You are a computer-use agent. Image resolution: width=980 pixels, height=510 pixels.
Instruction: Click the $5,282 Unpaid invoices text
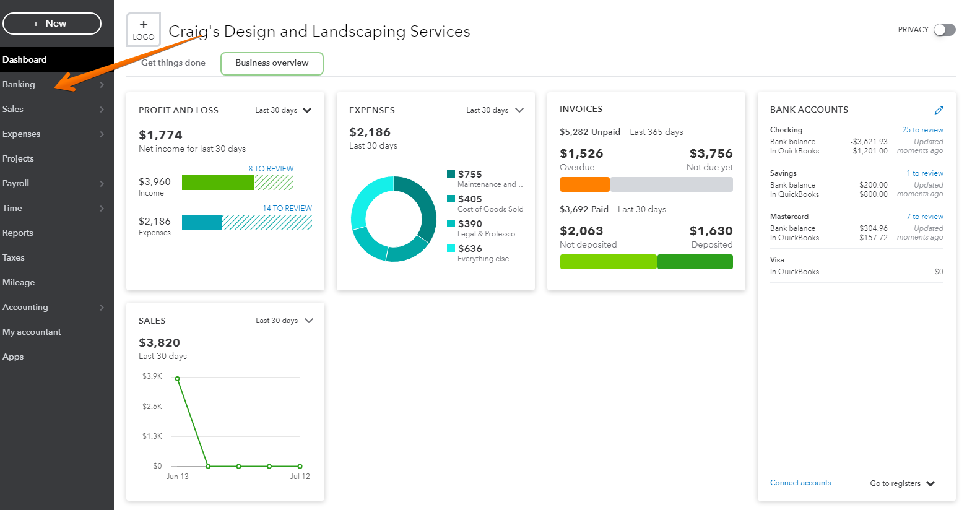click(x=590, y=132)
